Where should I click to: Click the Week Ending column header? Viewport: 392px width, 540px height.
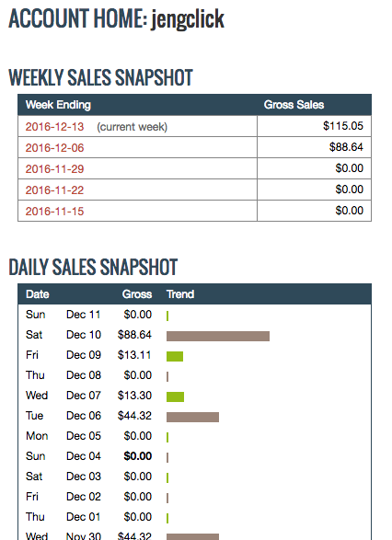[x=58, y=105]
